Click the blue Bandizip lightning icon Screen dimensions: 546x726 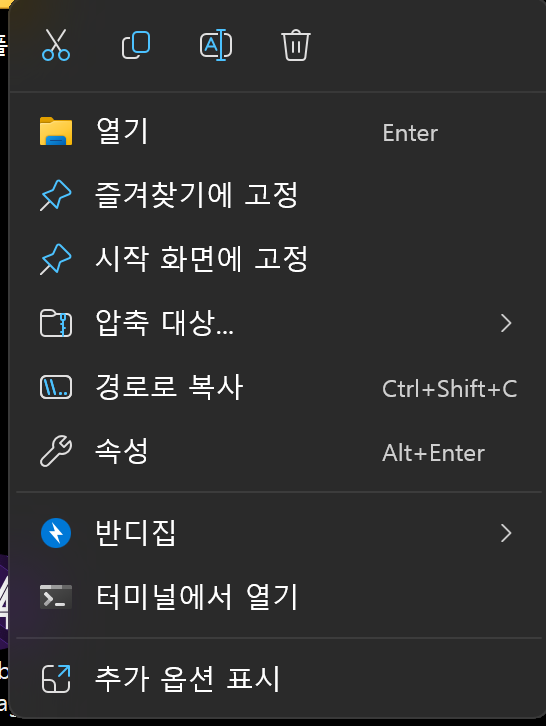56,533
